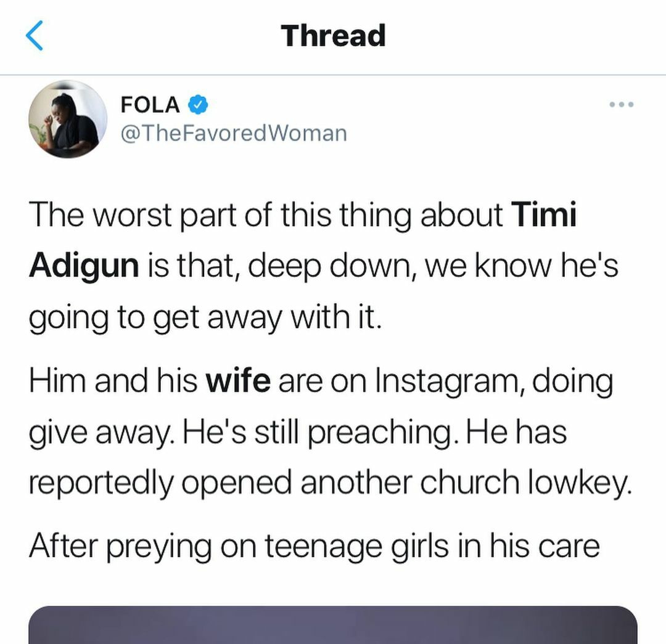The height and width of the screenshot is (644, 666).
Task: Click the line "reportedly opened another church lowkey."
Action: (x=331, y=483)
